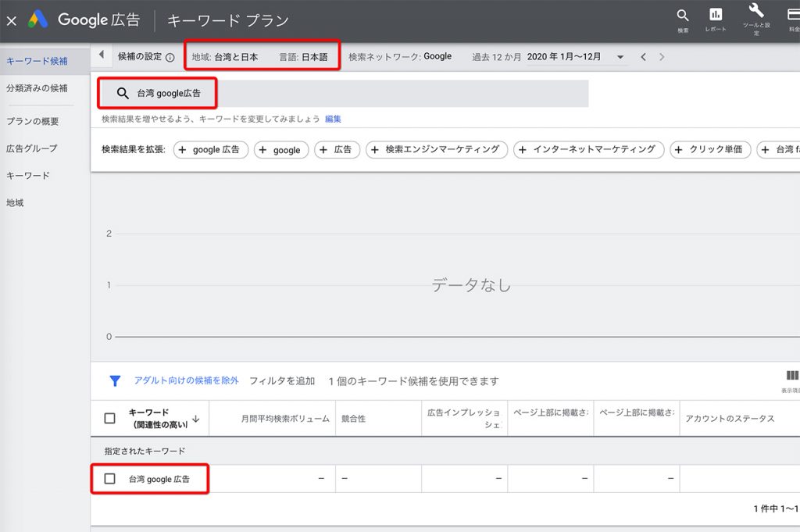Click アカウントのステータス column header
Screen dimensions: 800x532
pyautogui.click(x=730, y=419)
